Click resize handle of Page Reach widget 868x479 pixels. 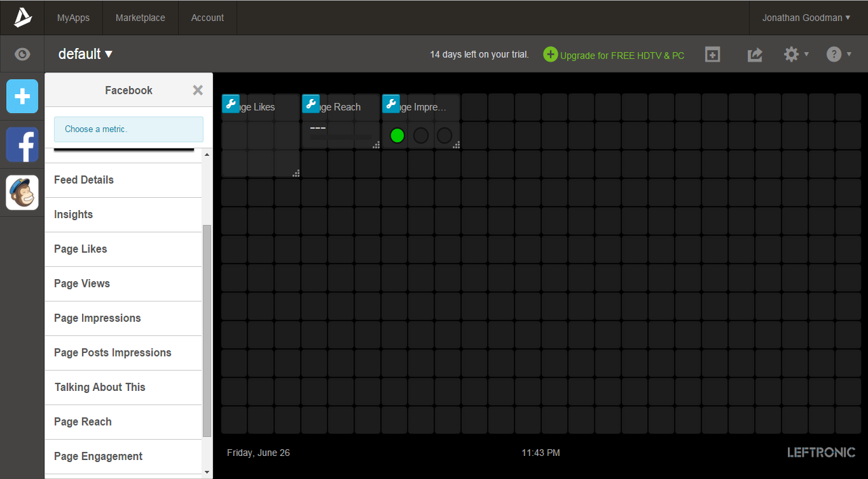376,145
